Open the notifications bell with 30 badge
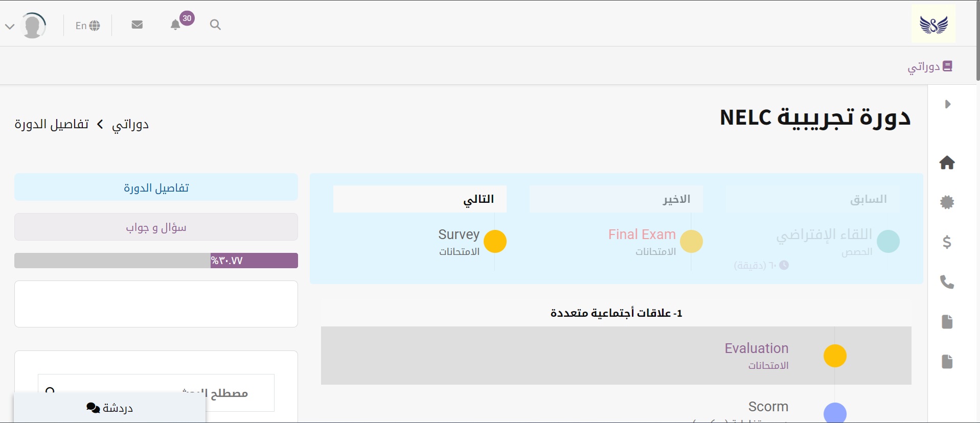 tap(176, 25)
